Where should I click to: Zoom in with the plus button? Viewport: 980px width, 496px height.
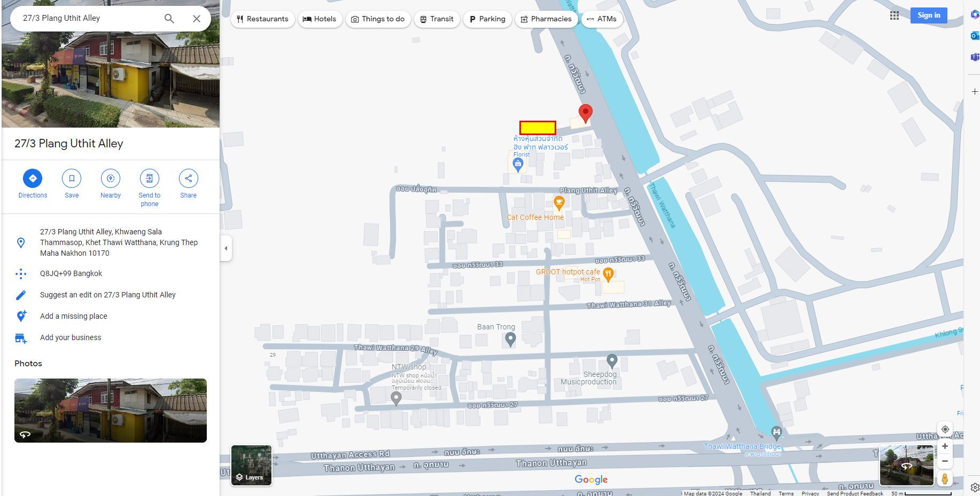click(x=945, y=446)
